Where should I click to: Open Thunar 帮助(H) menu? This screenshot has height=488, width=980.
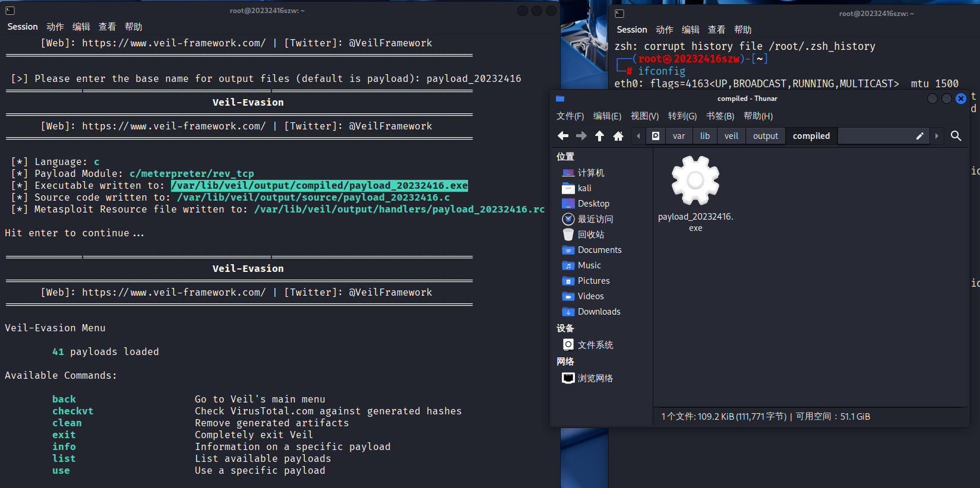758,116
